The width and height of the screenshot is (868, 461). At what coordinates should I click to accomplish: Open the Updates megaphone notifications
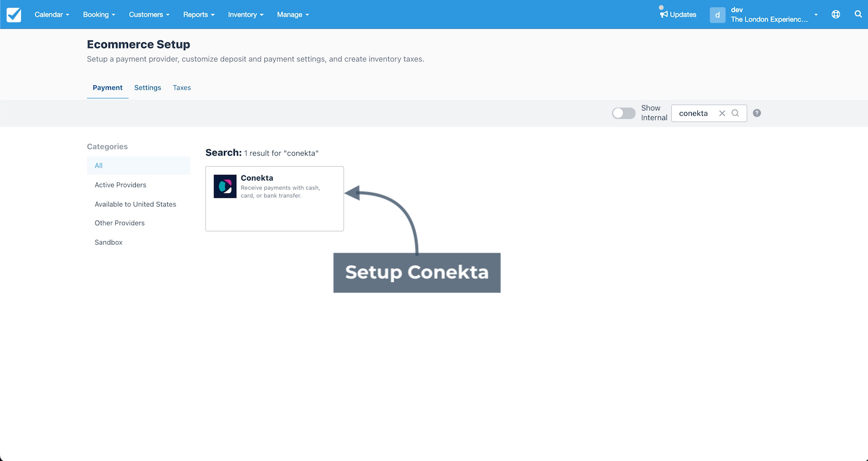(678, 15)
